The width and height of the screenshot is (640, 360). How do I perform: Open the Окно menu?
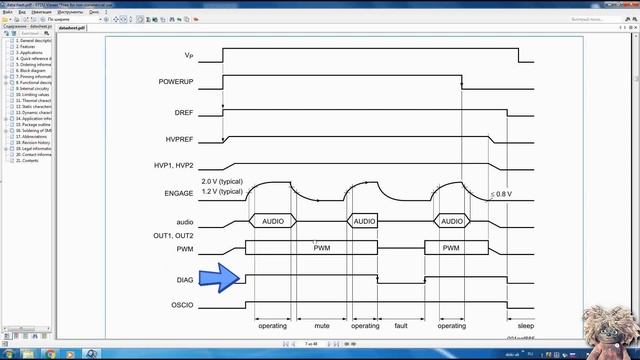[94, 12]
